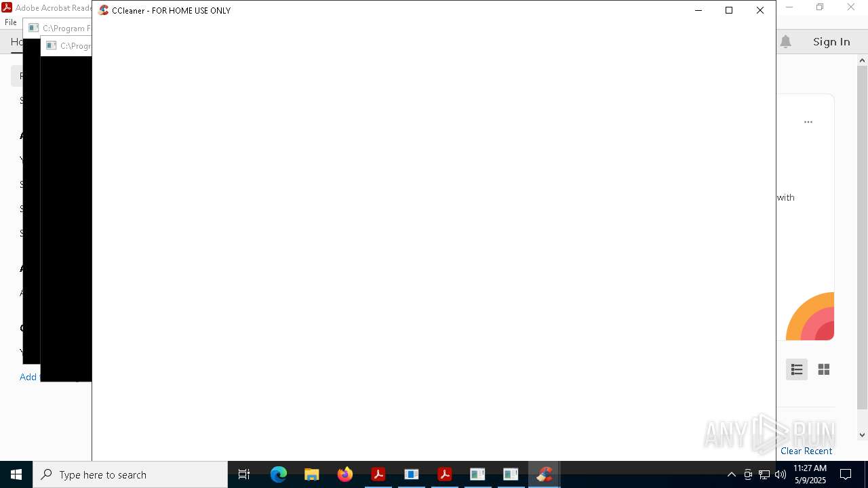Click the taskbar search box
868x488 pixels.
130,474
